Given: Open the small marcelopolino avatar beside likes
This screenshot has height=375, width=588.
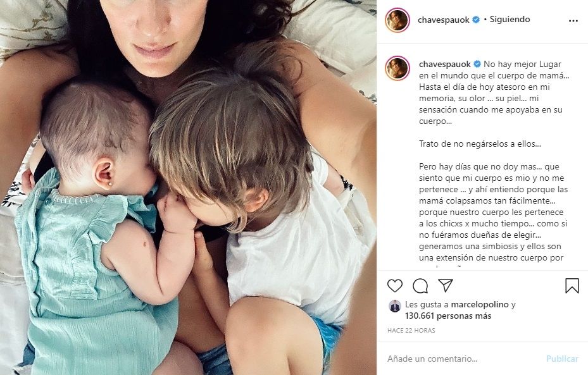Looking at the screenshot, I should pos(394,305).
